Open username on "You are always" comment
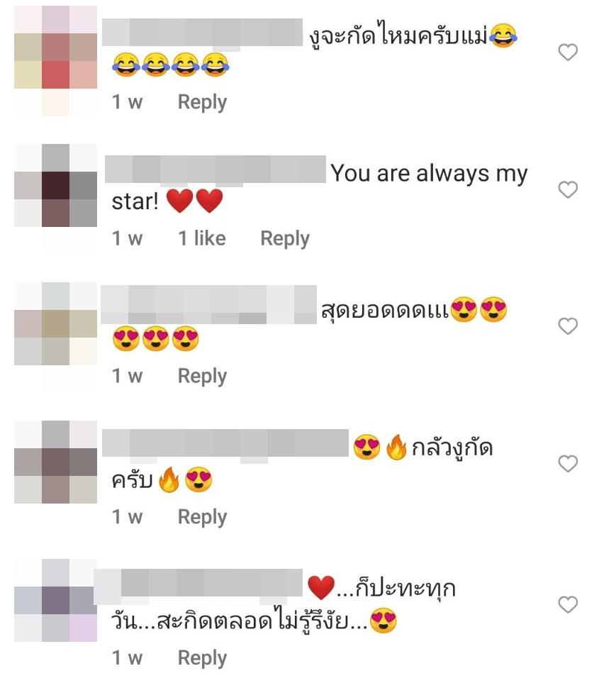This screenshot has height=683, width=616. tap(215, 169)
